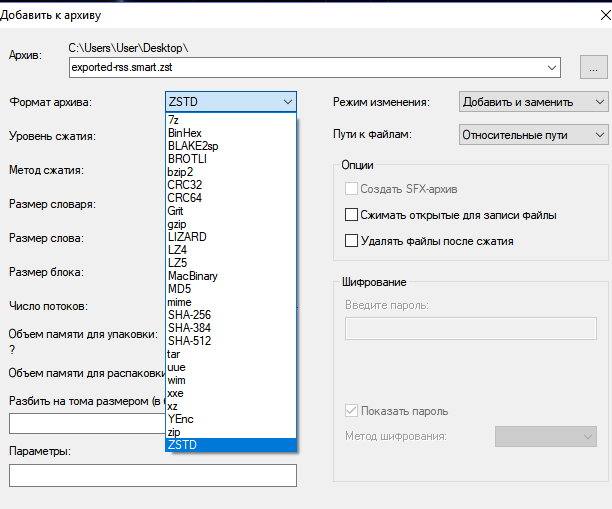Viewport: 612px width, 509px height.
Task: Select tar archive format
Action: 231,354
